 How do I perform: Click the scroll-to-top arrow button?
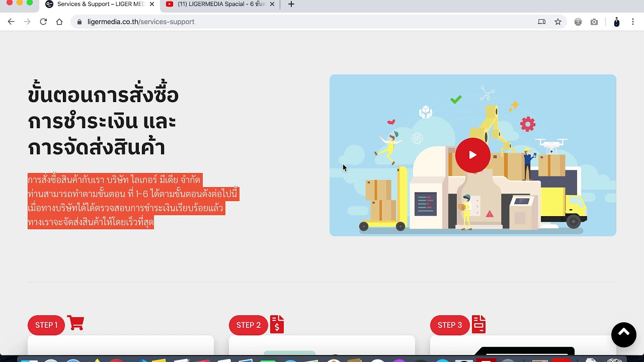[x=623, y=334]
